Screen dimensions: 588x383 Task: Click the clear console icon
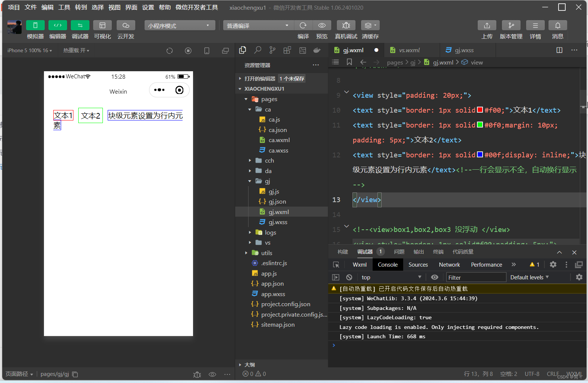[349, 277]
